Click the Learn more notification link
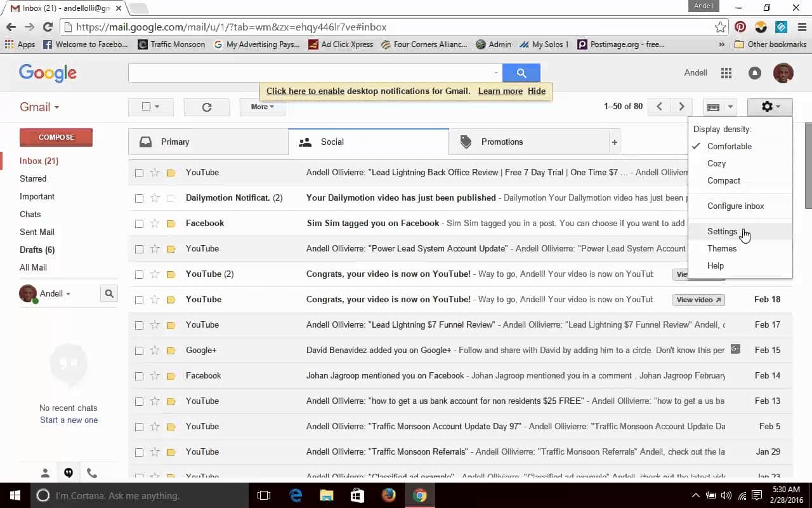 [500, 91]
